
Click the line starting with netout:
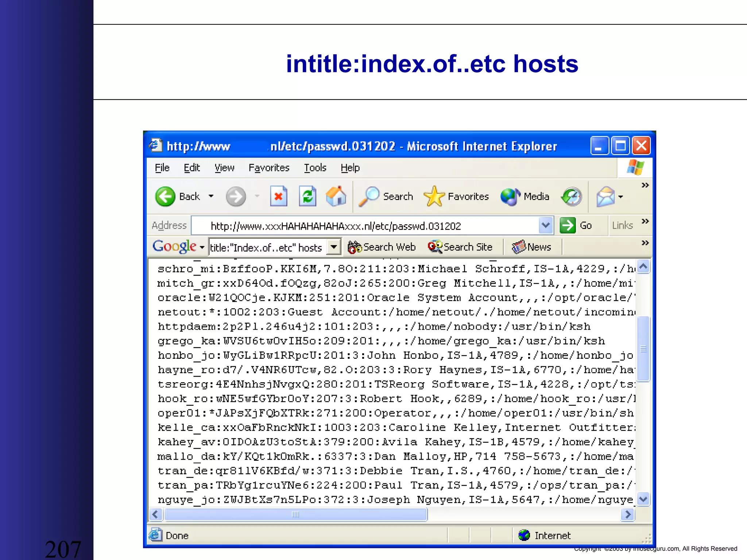(x=396, y=312)
